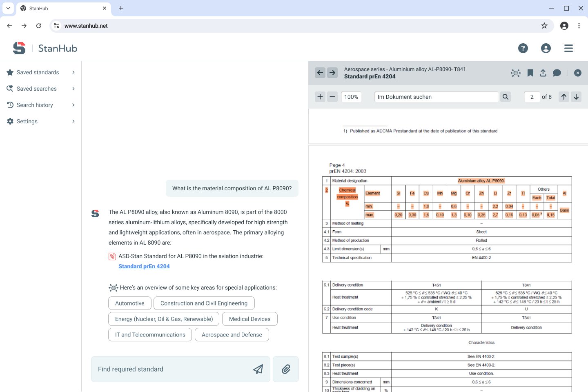Expand Settings chevron
Image resolution: width=588 pixels, height=392 pixels.
point(73,121)
